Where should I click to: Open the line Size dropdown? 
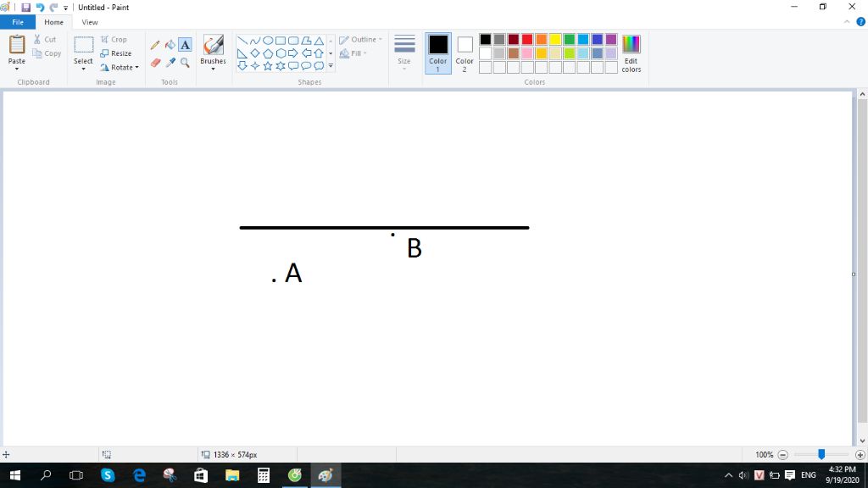click(404, 53)
